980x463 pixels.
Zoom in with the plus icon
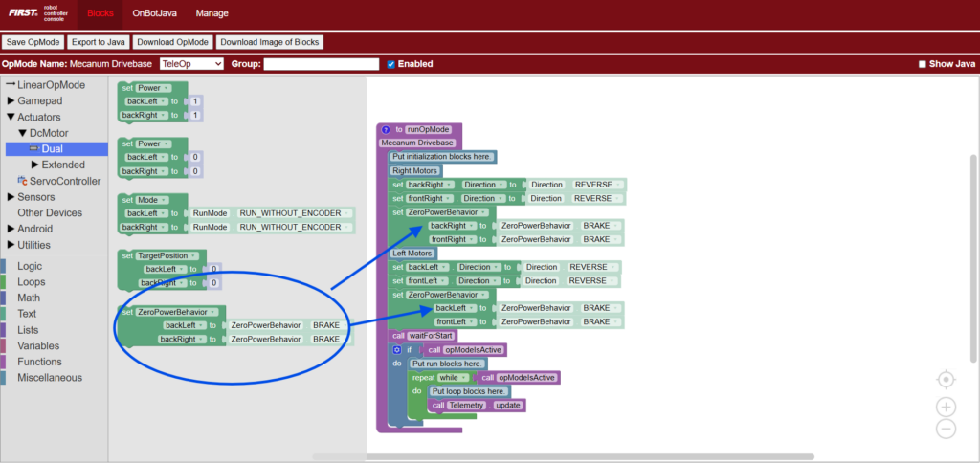pyautogui.click(x=947, y=407)
